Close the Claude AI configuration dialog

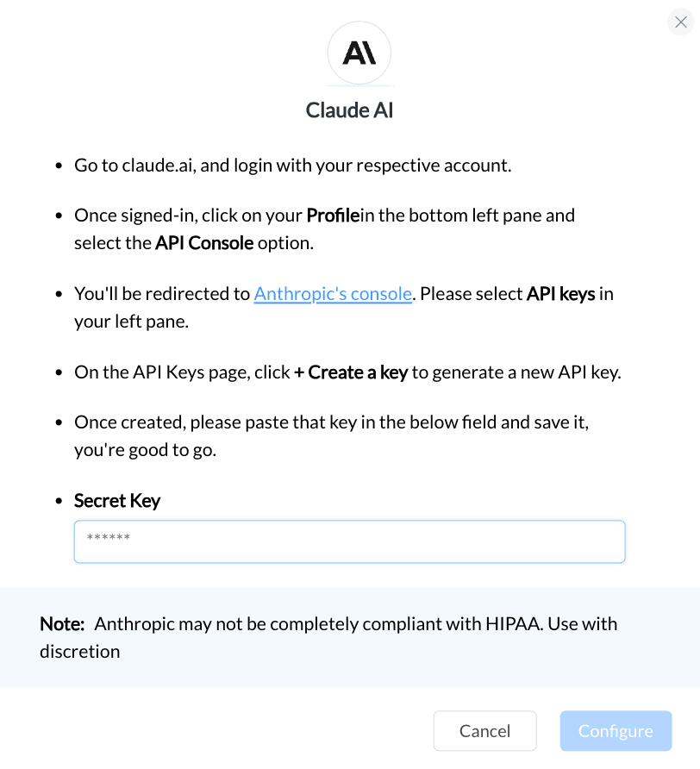680,22
